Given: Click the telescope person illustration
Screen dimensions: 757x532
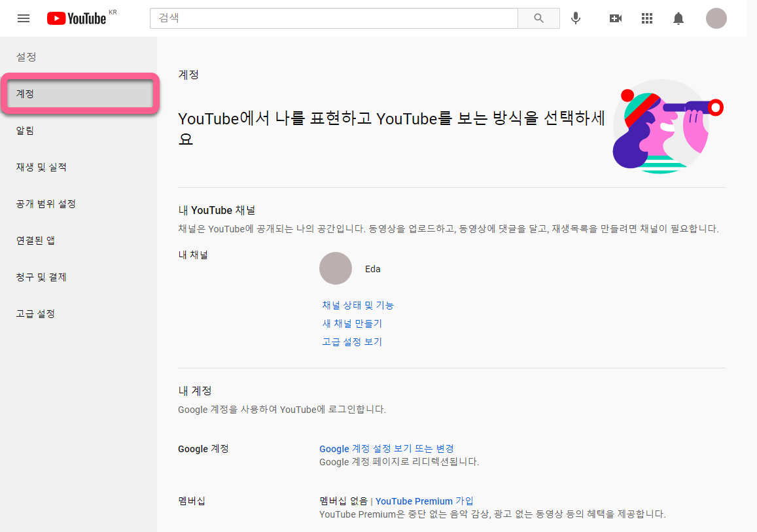Looking at the screenshot, I should point(668,127).
